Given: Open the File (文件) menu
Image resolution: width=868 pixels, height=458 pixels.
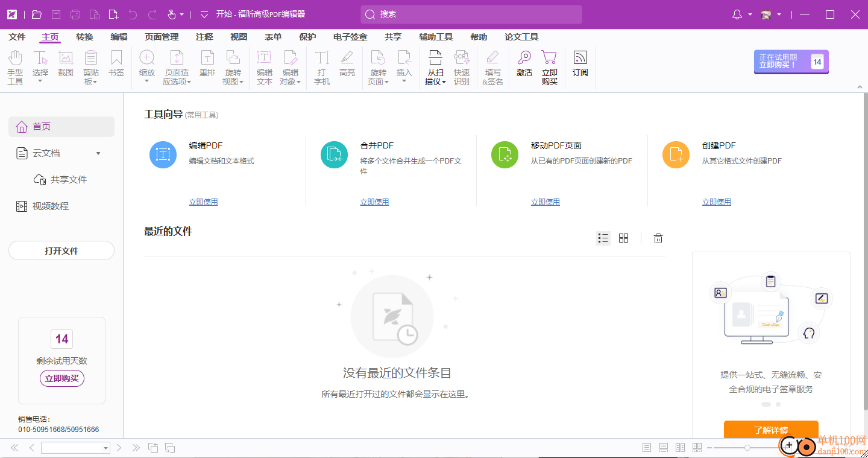Looking at the screenshot, I should click(x=17, y=37).
